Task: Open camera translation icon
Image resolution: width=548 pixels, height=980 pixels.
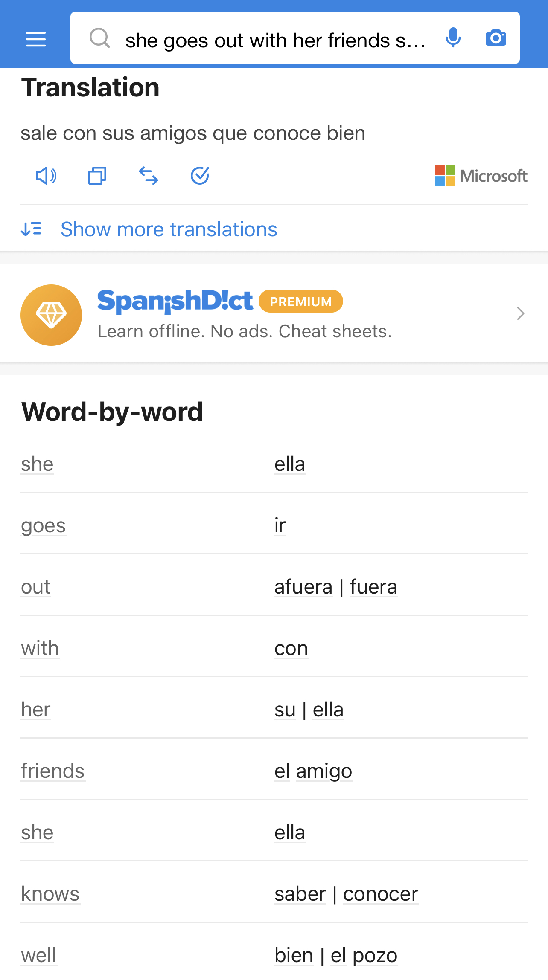Action: click(x=496, y=38)
